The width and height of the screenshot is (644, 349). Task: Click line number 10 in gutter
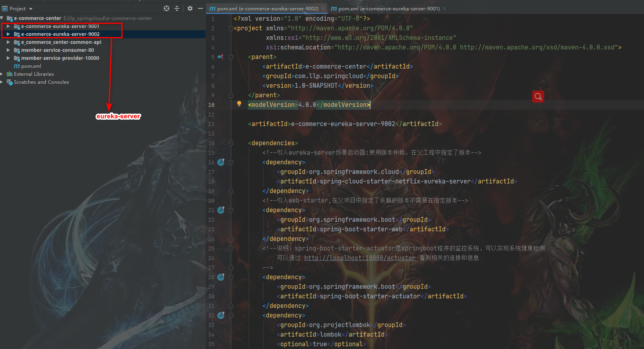(211, 105)
